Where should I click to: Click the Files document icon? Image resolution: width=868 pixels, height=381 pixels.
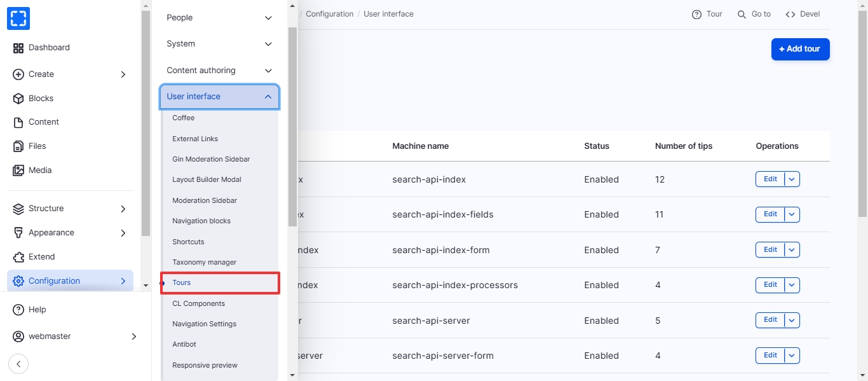click(x=18, y=146)
